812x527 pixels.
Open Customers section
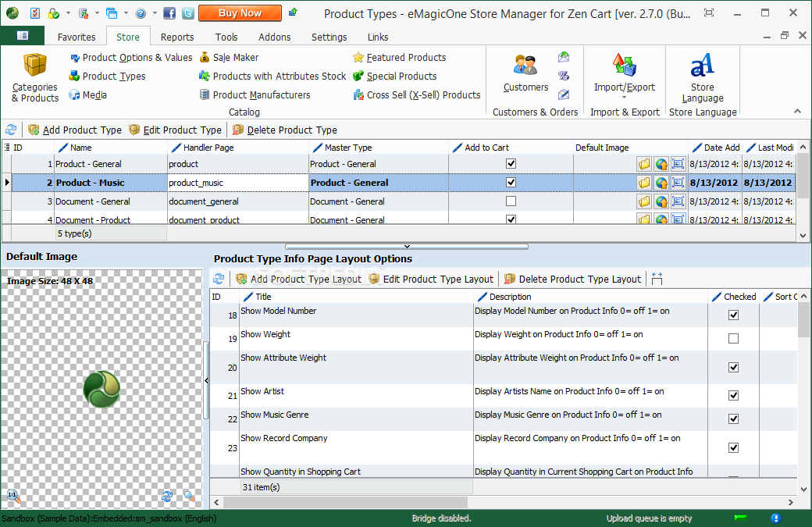(525, 73)
